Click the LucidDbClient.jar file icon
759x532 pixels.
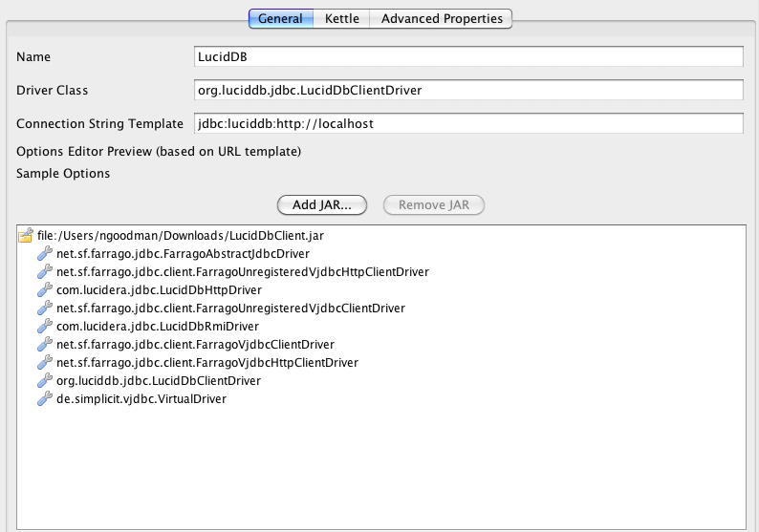[26, 235]
